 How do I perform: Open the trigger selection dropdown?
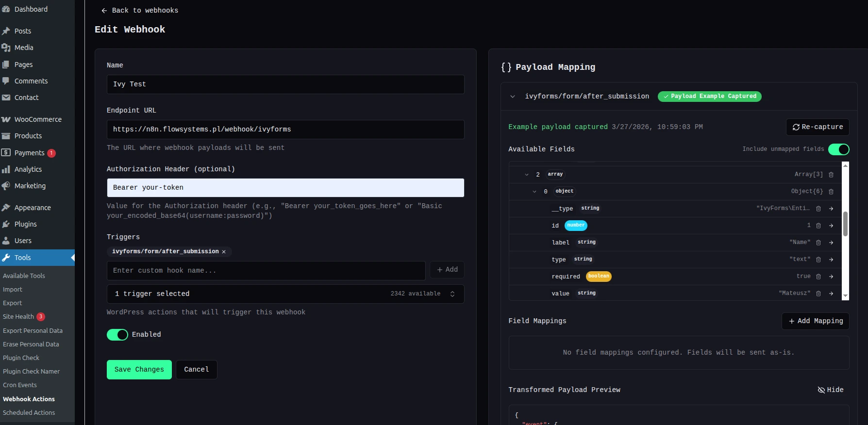(285, 294)
